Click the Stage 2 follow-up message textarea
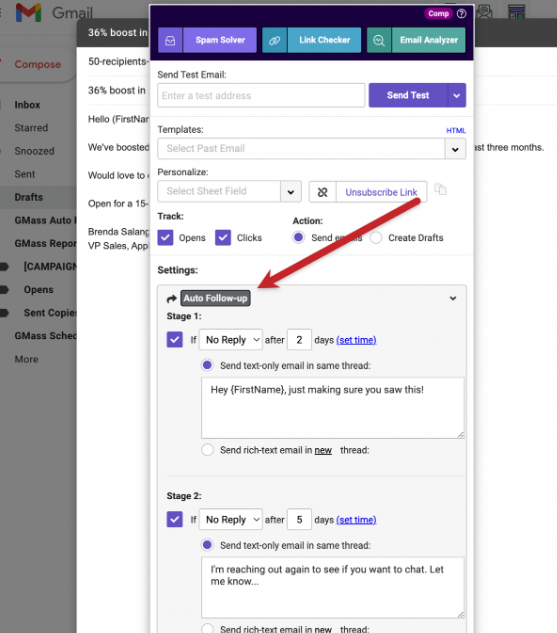Screen dimensions: 557x633 pos(333,587)
